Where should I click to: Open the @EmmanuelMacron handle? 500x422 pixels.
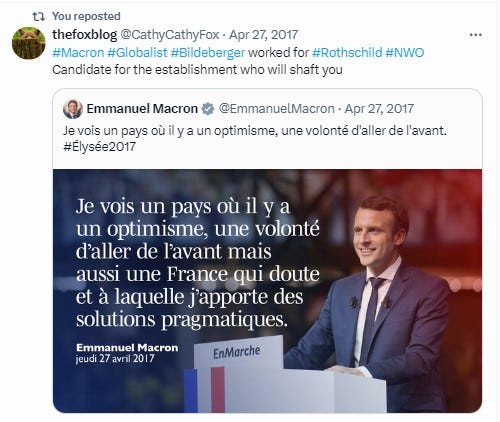tap(276, 109)
